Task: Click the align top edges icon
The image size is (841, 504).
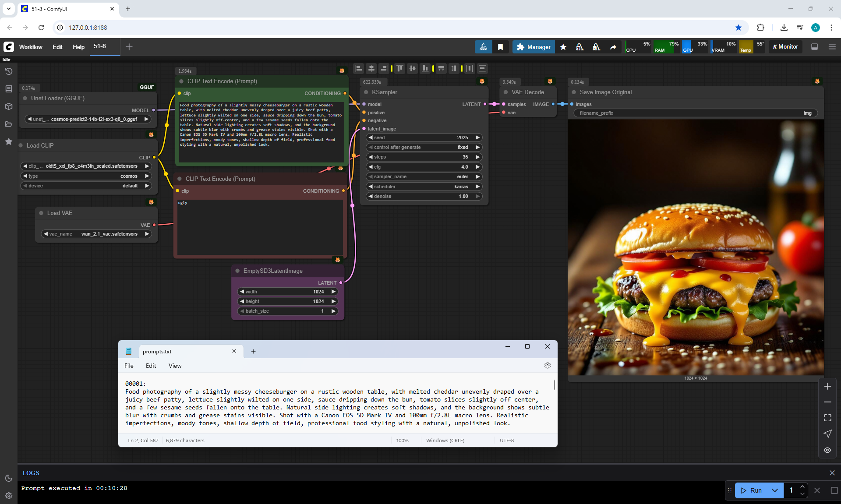Action: coord(399,68)
